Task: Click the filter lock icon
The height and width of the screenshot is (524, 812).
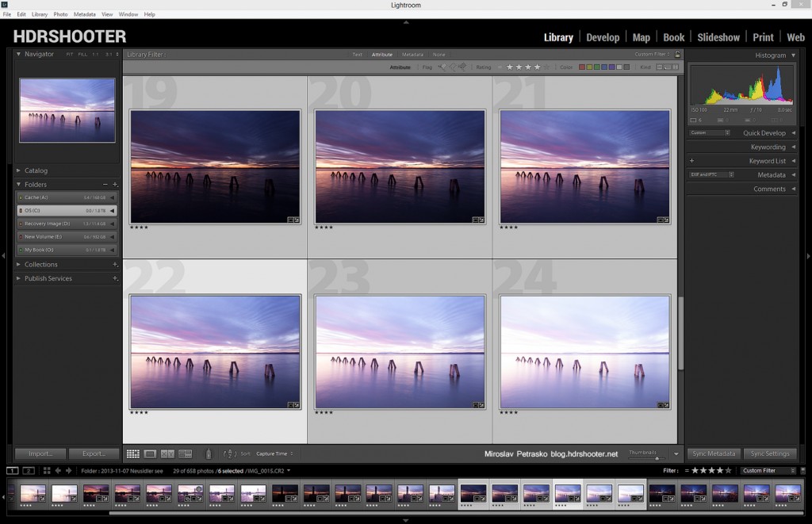Action: pyautogui.click(x=677, y=54)
